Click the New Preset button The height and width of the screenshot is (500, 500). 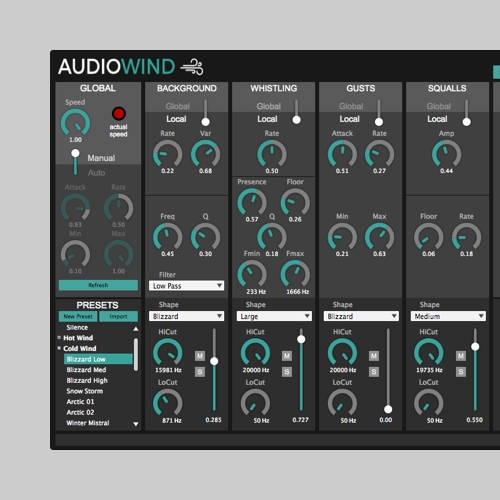[x=78, y=316]
